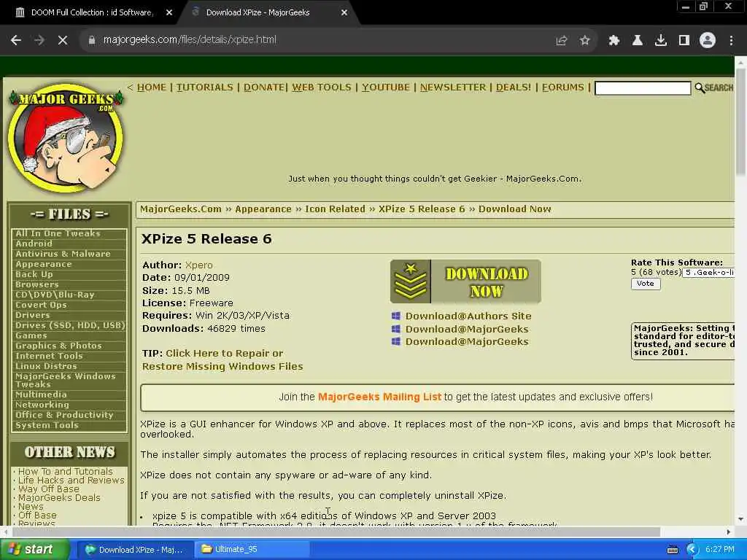Click the lock site info icon
This screenshot has height=560, width=747.
(x=92, y=40)
